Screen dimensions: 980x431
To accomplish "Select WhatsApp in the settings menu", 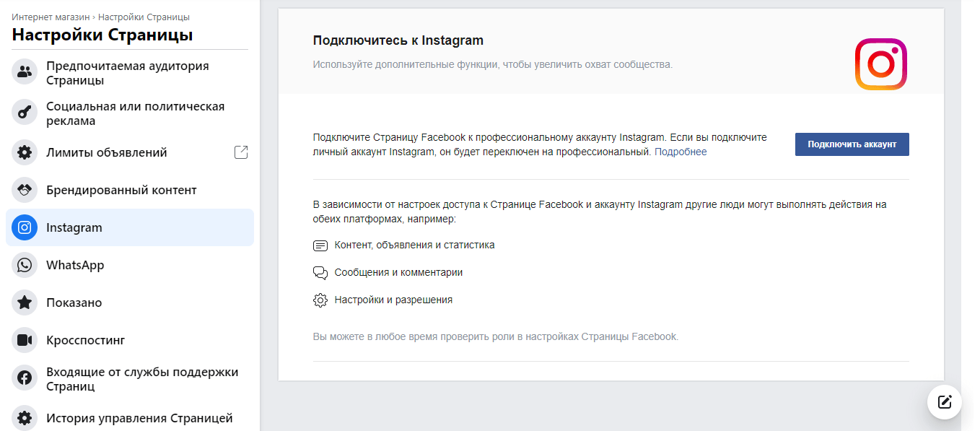I will pos(130,265).
